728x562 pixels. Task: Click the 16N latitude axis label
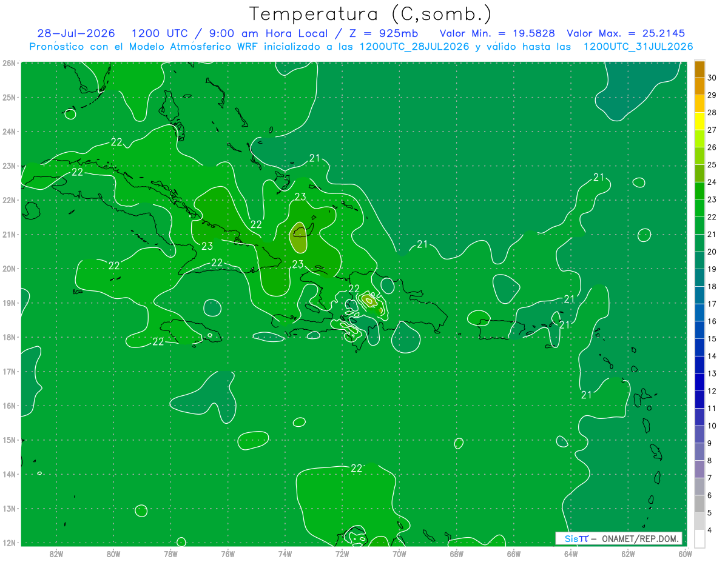pos(8,405)
